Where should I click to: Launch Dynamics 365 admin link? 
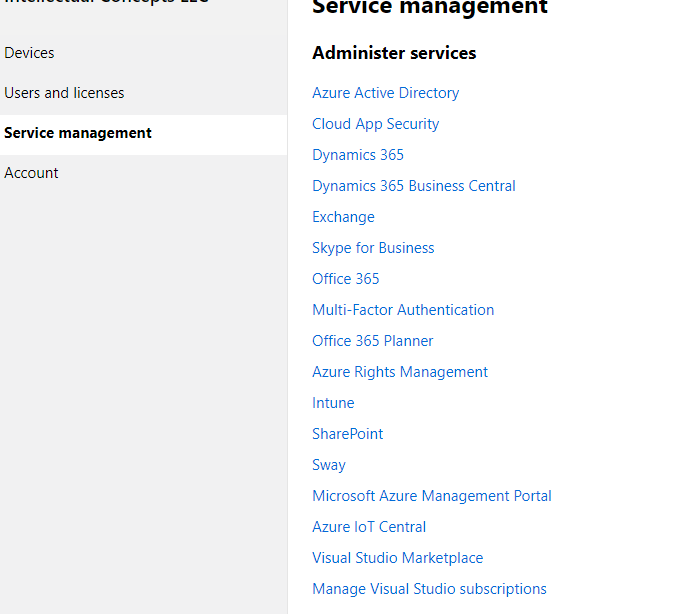click(358, 155)
